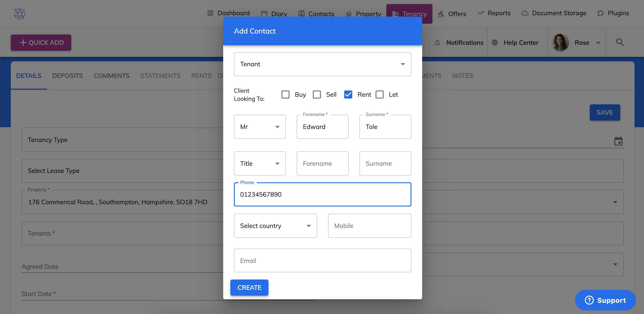Switch to the DEPOSITS tab
The height and width of the screenshot is (314, 644).
pos(67,76)
